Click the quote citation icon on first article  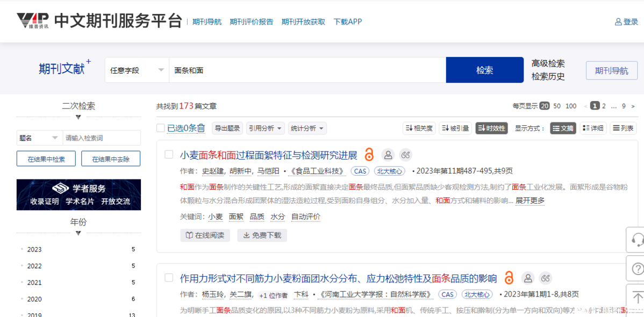coord(405,155)
